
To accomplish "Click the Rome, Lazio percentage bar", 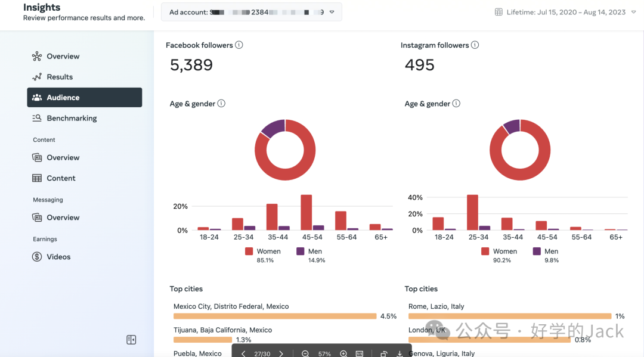I will pyautogui.click(x=510, y=316).
